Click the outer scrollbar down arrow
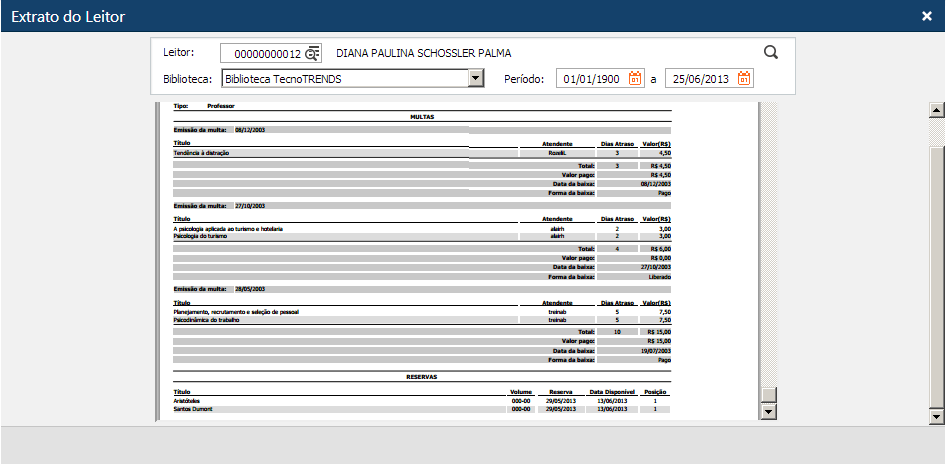This screenshot has height=465, width=946. [937, 414]
